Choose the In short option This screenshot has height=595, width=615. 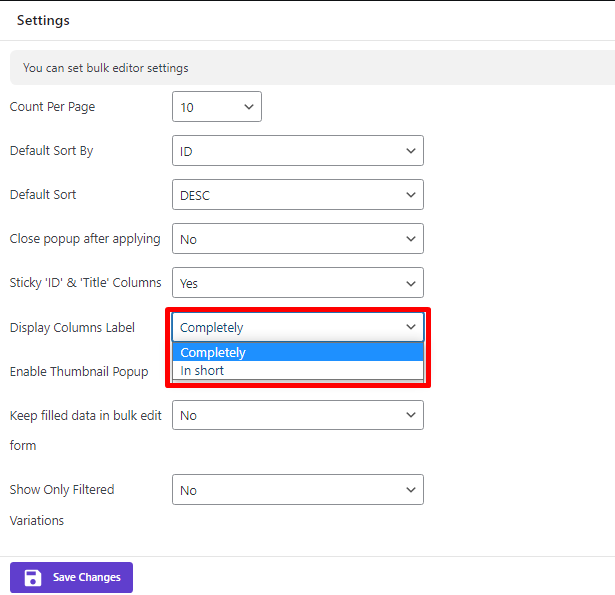click(x=298, y=370)
